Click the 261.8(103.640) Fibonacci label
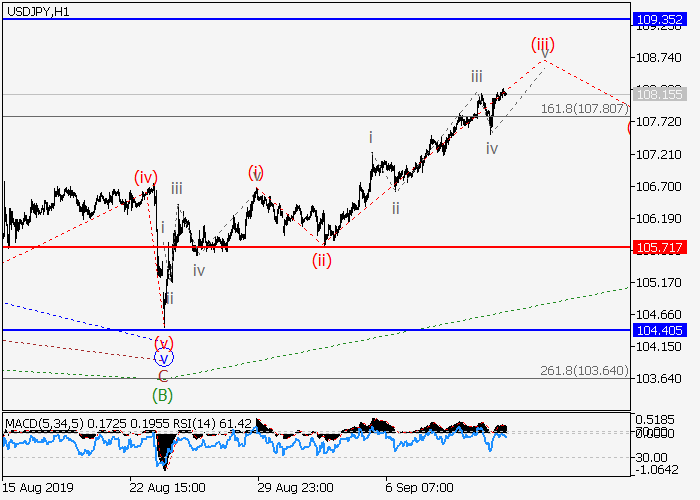700x500 pixels. 584,370
